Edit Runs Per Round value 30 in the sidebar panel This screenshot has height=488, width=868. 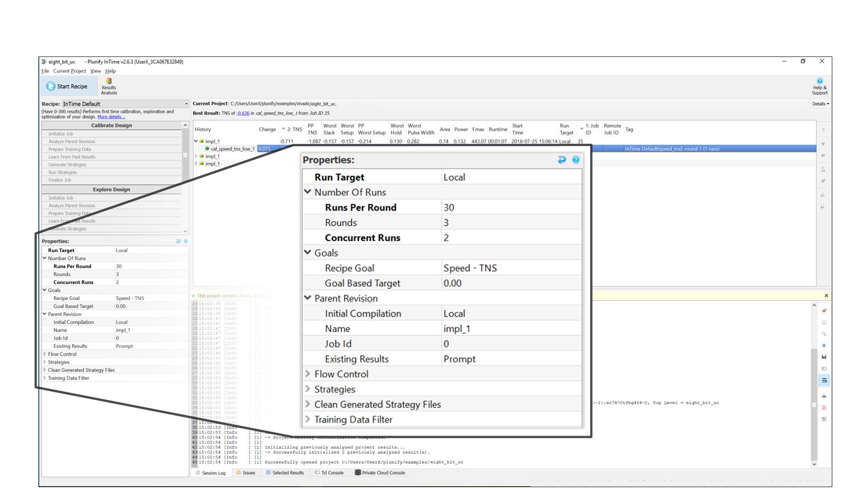(x=151, y=267)
